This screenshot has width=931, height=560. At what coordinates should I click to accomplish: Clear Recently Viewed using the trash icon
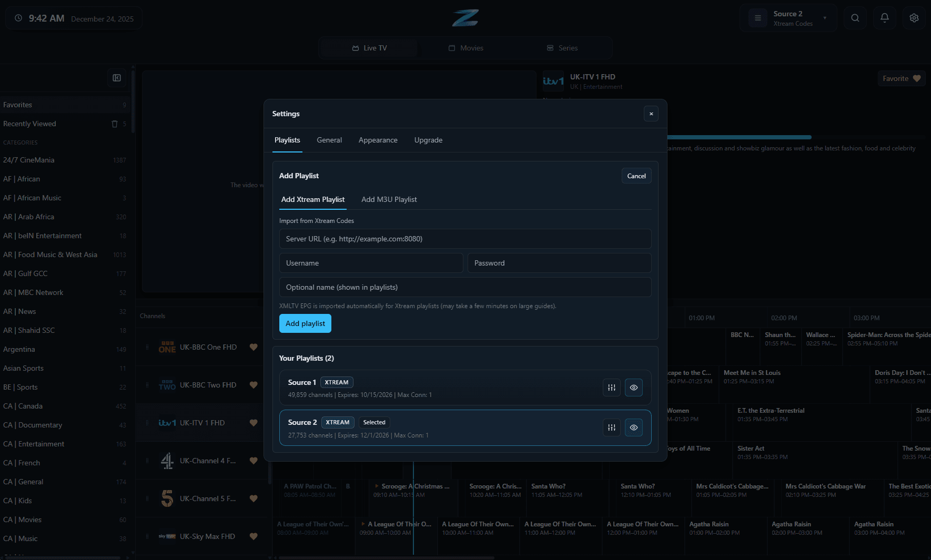[x=114, y=124]
